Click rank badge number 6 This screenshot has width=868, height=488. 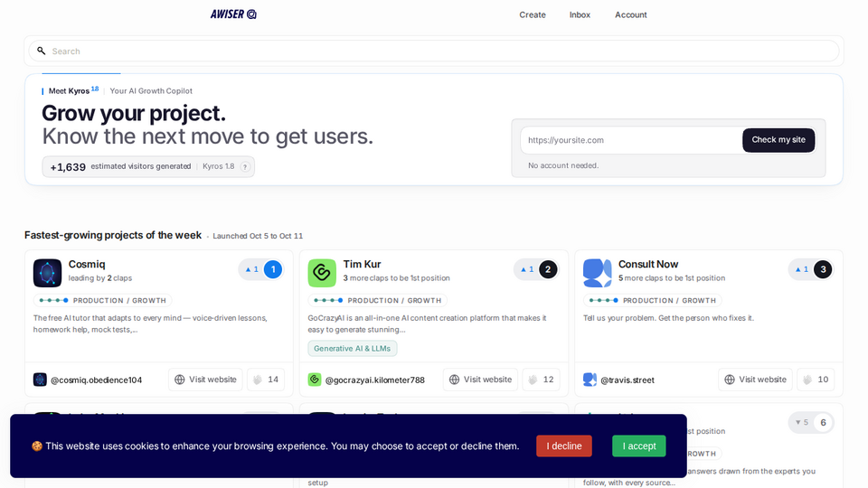pyautogui.click(x=823, y=423)
